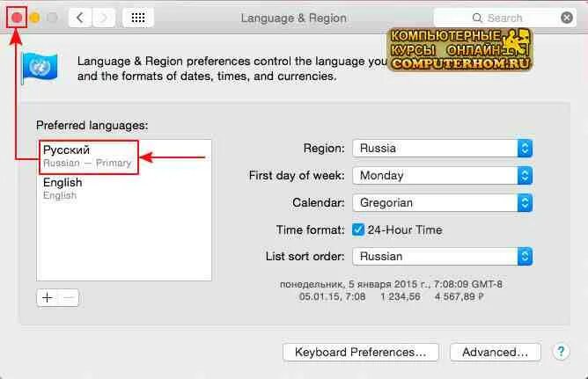This screenshot has height=379, width=588.
Task: Remove the selected language with the minus button
Action: (69, 298)
